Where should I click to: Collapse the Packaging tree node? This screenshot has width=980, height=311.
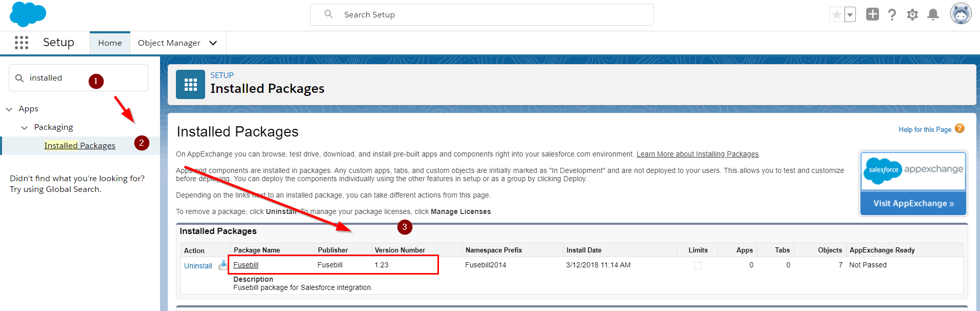tap(25, 127)
